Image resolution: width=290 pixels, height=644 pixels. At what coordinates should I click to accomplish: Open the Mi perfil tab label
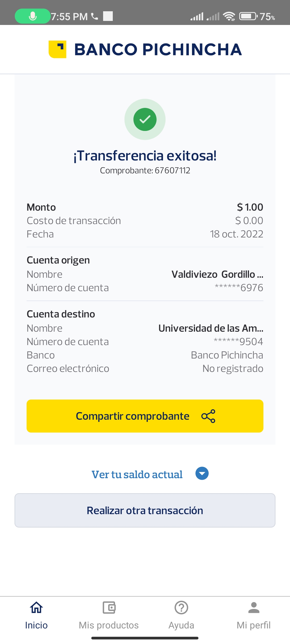pos(254,625)
